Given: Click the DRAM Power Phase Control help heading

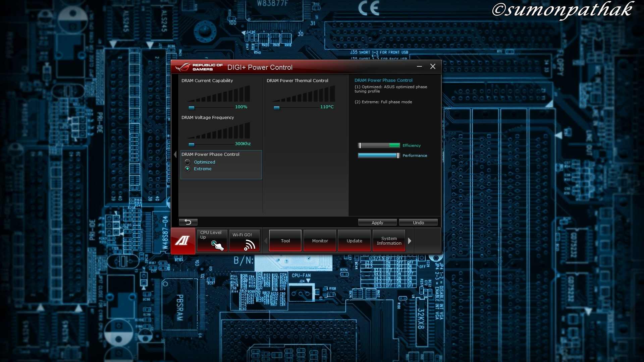Looking at the screenshot, I should click(x=383, y=80).
